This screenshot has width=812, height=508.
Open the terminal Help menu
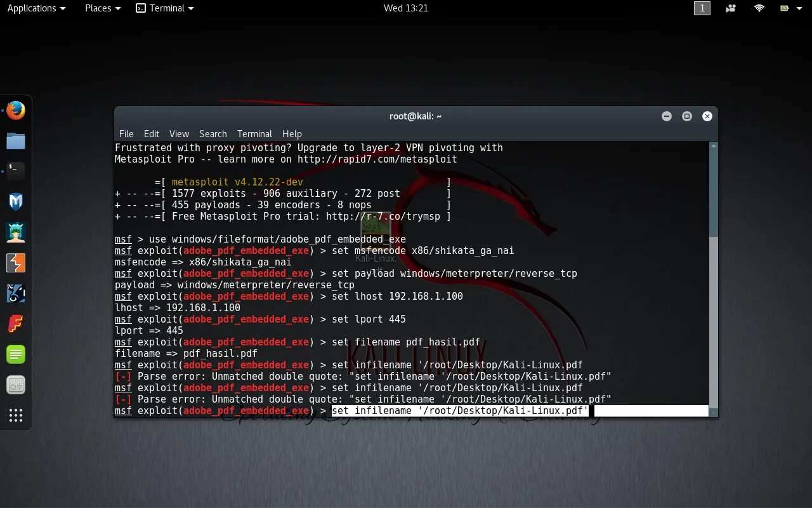292,134
